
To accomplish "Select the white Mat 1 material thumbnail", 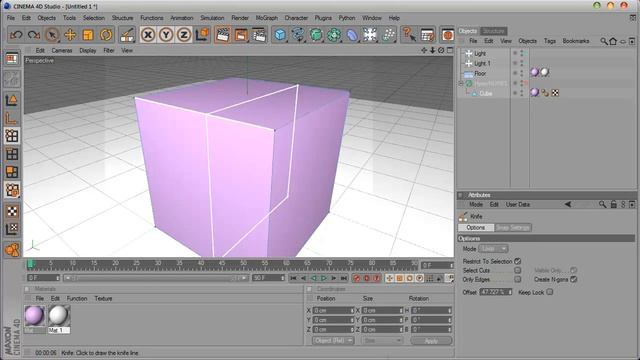I will click(59, 316).
